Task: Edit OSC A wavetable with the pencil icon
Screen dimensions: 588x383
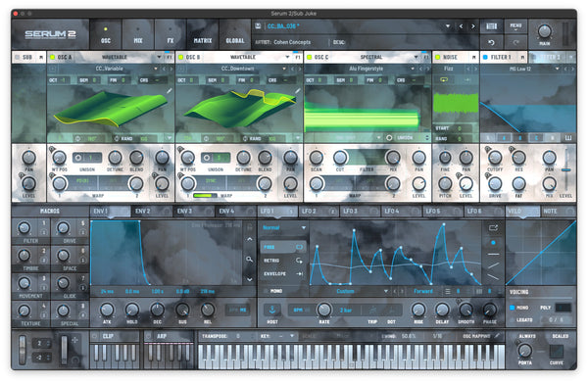Action: [x=170, y=91]
